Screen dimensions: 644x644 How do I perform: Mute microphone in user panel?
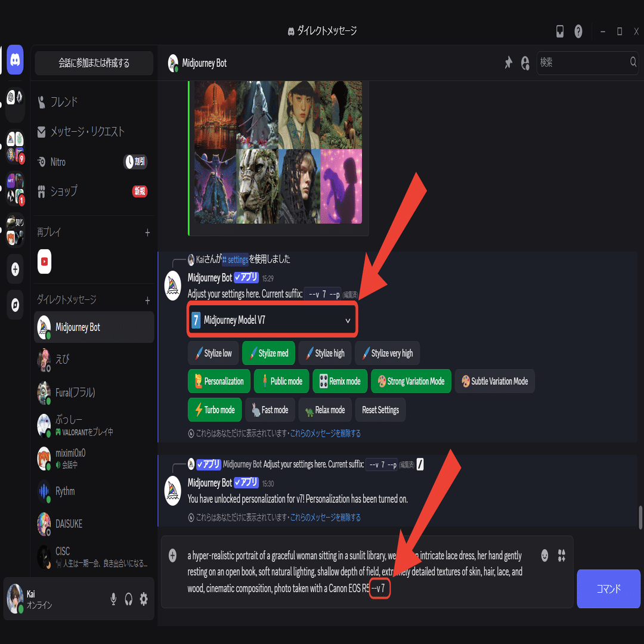coord(113,599)
